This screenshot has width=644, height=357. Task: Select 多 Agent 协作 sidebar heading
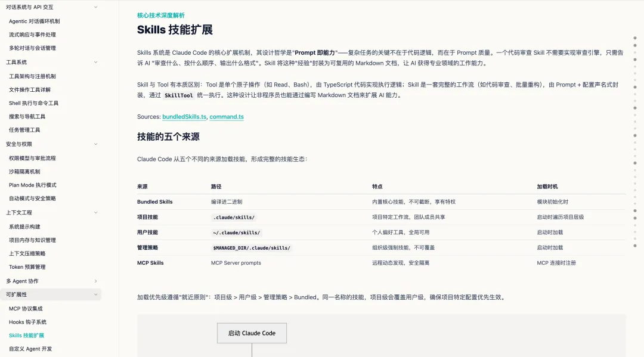point(22,281)
